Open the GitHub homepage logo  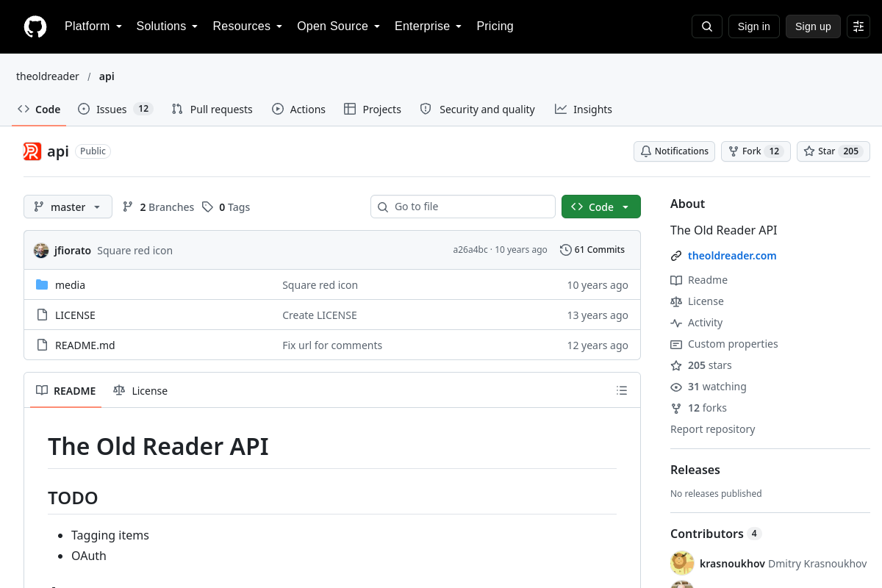point(35,26)
